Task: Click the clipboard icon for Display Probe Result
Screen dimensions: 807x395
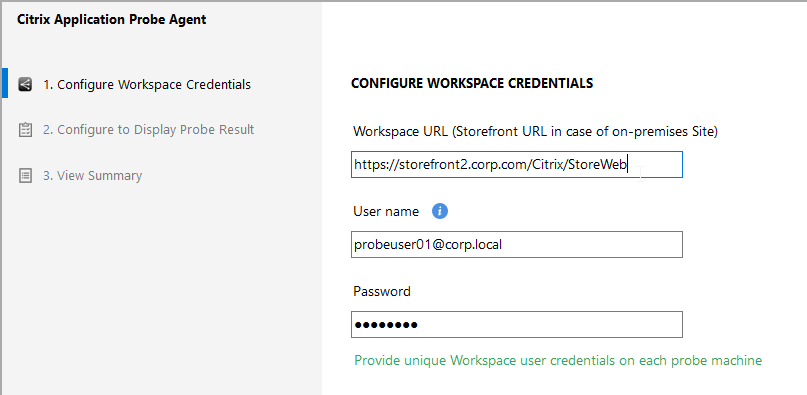Action: [25, 130]
